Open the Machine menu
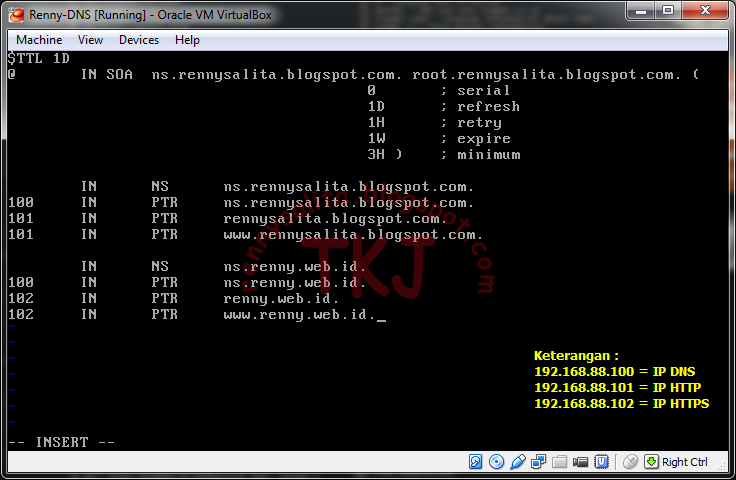736x480 pixels. click(39, 40)
